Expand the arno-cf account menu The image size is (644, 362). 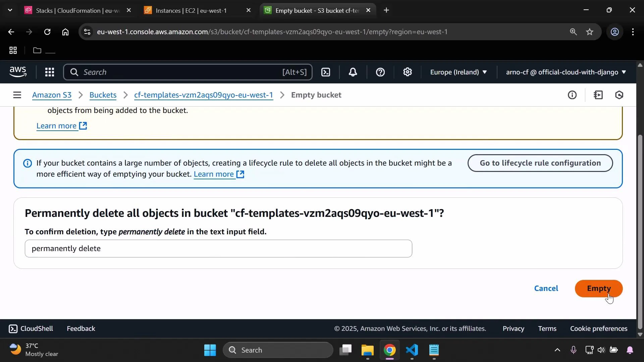click(565, 72)
